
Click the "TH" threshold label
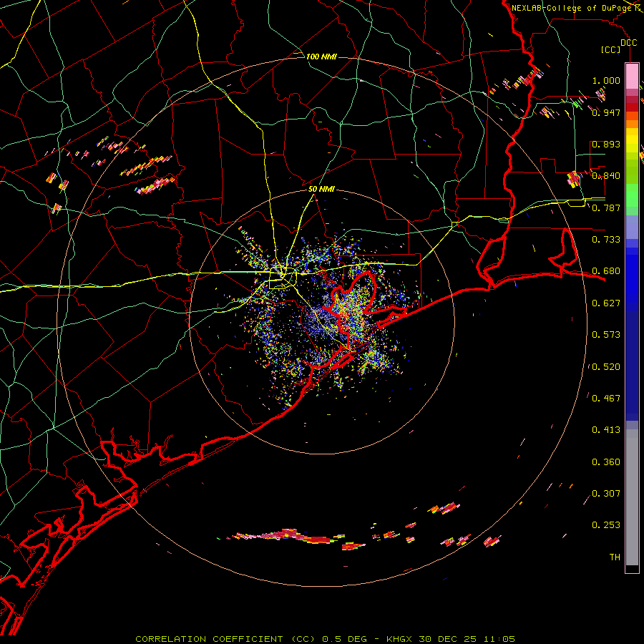click(615, 557)
